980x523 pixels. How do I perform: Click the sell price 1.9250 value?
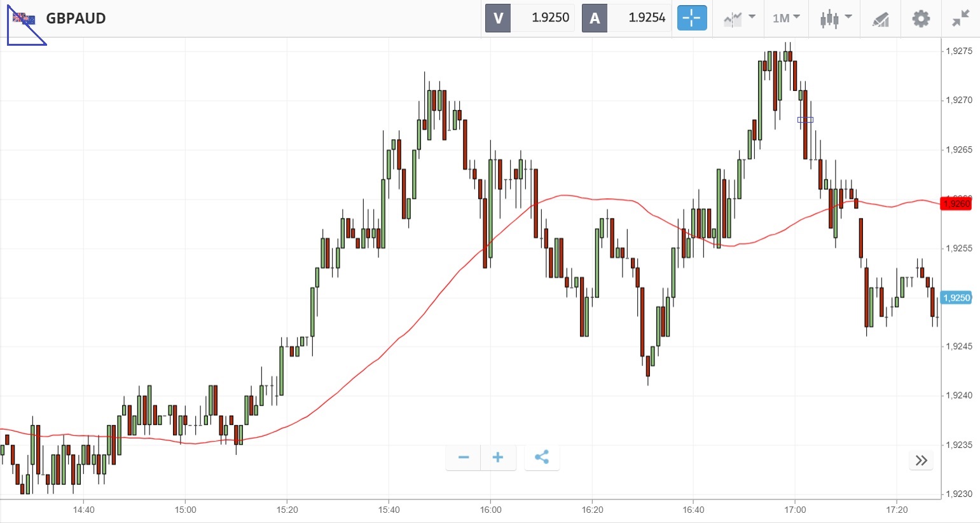(x=550, y=18)
